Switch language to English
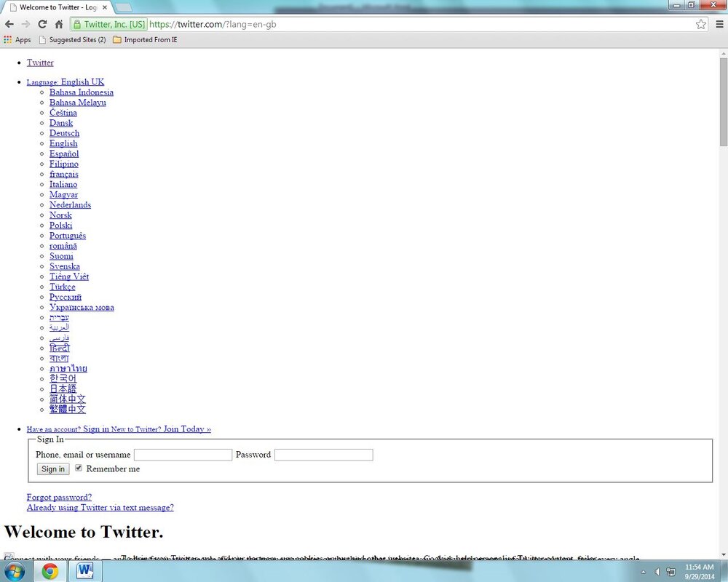Screen dimensions: 728x582 (63, 143)
